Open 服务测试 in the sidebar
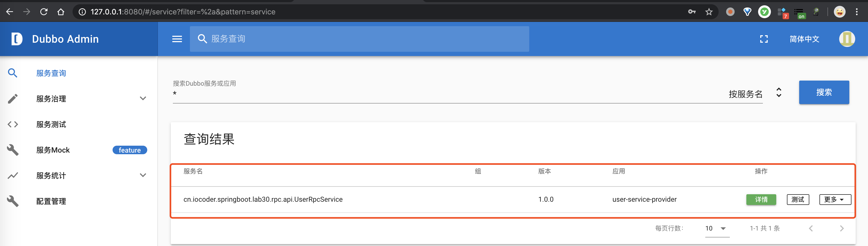Image resolution: width=868 pixels, height=246 pixels. [51, 124]
